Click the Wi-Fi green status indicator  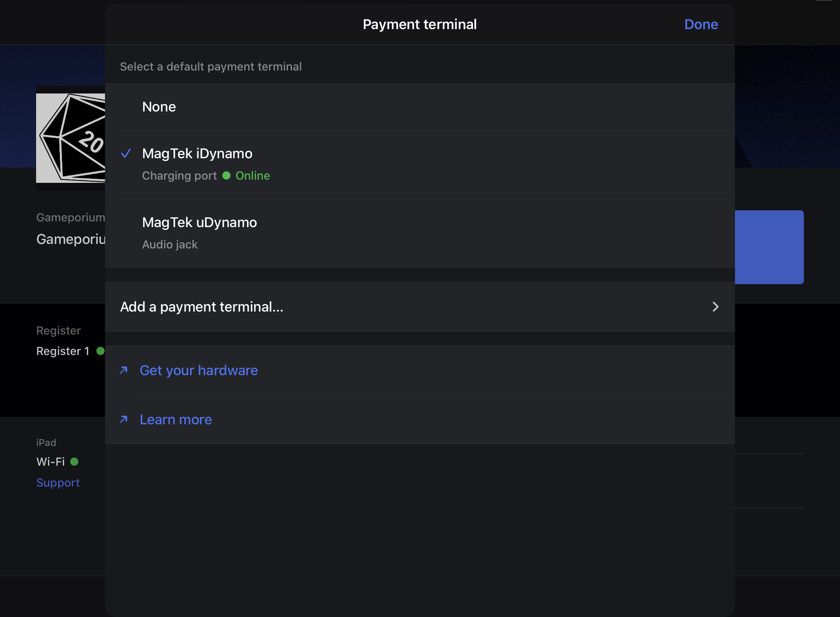point(74,462)
